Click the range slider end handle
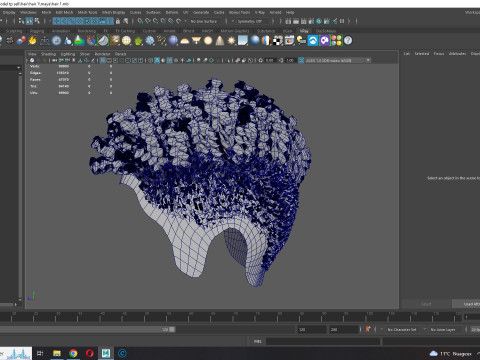480x360 pixels. (x=172, y=329)
